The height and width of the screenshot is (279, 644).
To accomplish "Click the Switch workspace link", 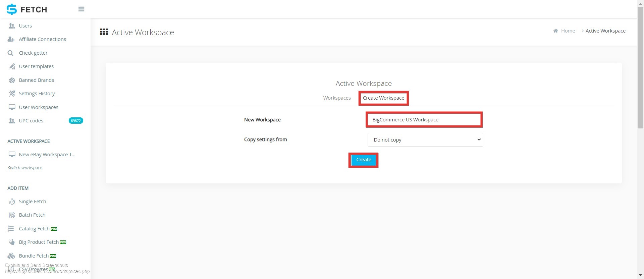I will click(x=25, y=168).
